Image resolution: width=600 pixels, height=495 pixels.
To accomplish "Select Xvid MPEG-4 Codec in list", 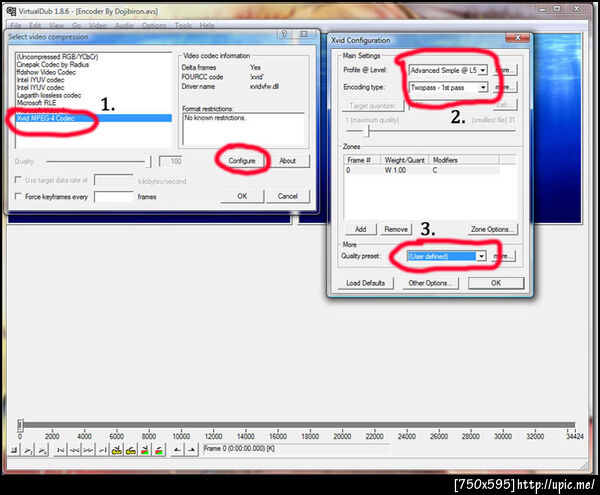I will 94,118.
